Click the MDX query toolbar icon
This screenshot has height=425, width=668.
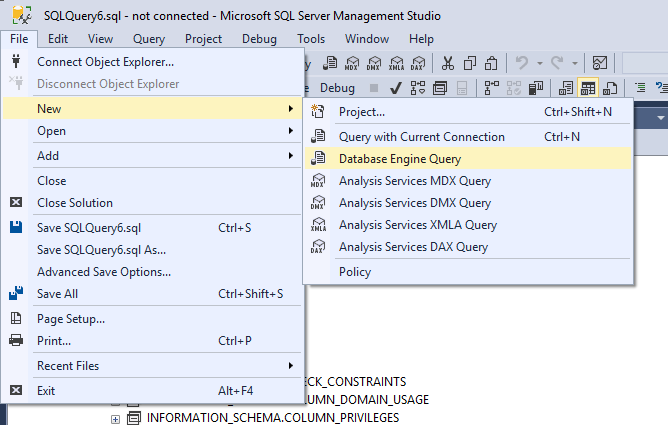click(x=353, y=64)
